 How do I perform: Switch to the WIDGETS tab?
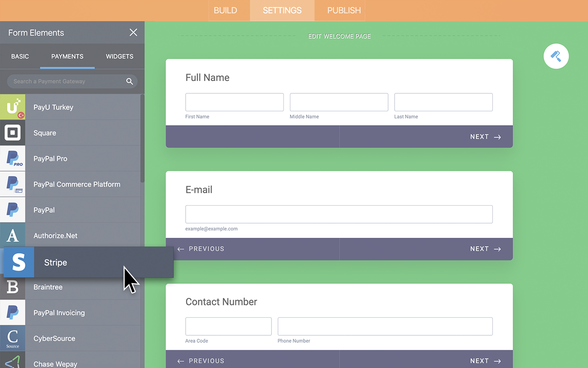click(119, 56)
